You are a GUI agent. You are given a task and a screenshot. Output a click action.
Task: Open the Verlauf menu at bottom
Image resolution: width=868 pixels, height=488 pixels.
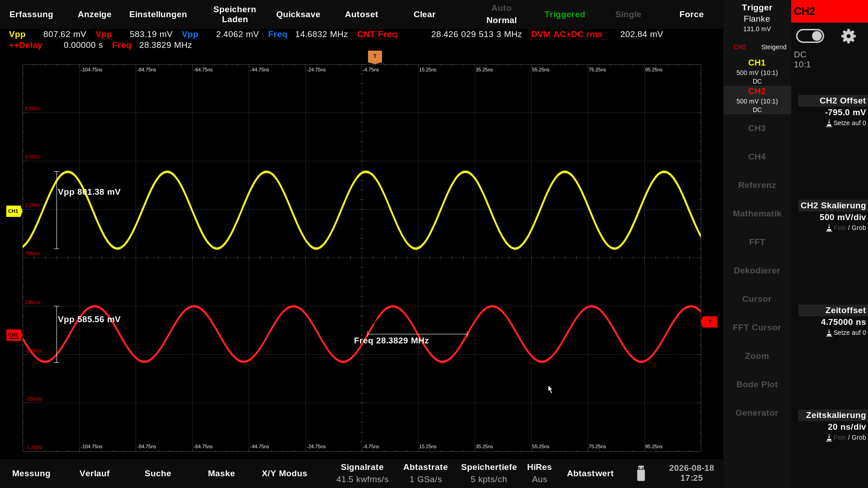click(x=94, y=474)
